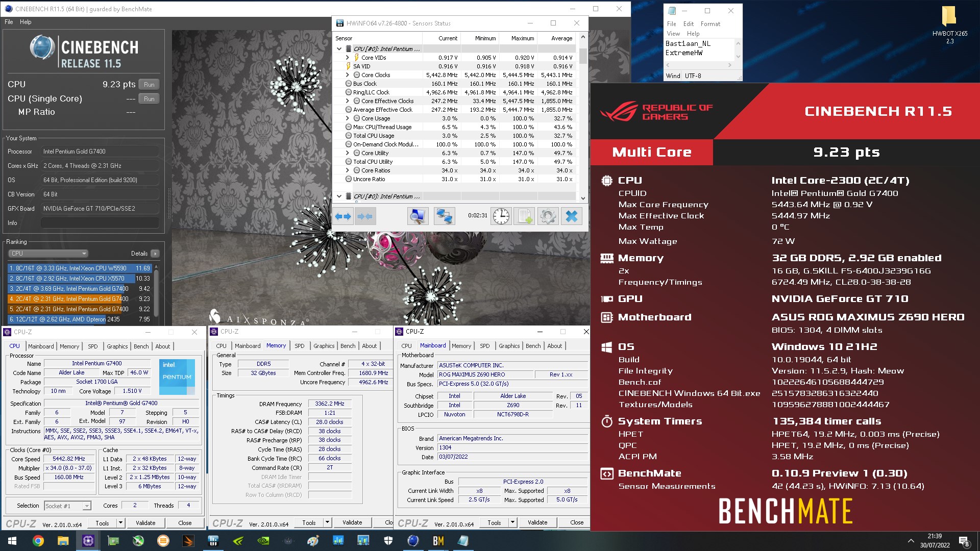Click Validate in CPU-Z CPU window

pos(145,523)
